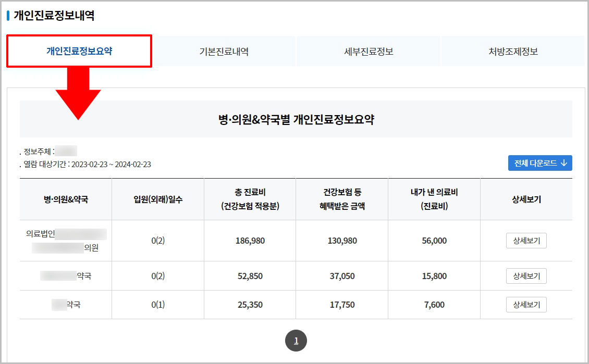589x364 pixels.
Task: Click 상세보기 for the second 약국 pharmacy row
Action: [526, 276]
